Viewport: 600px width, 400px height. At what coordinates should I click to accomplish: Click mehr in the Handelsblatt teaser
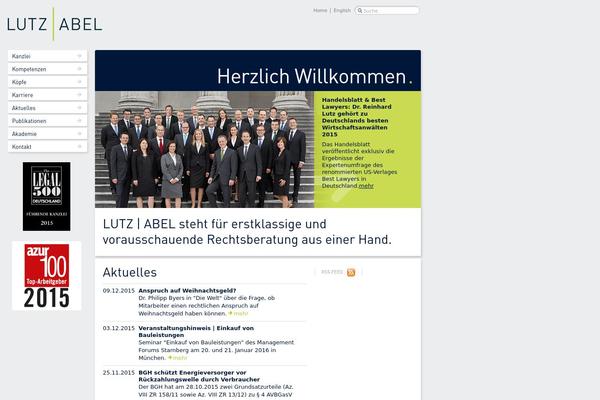coord(366,186)
